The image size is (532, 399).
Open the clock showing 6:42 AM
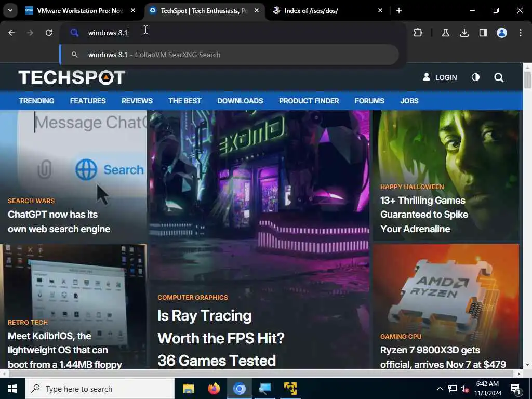click(x=487, y=389)
